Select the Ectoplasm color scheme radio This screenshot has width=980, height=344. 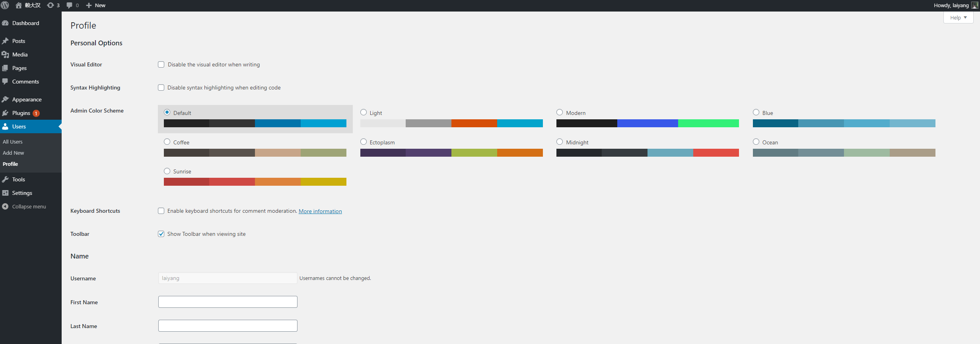(364, 142)
